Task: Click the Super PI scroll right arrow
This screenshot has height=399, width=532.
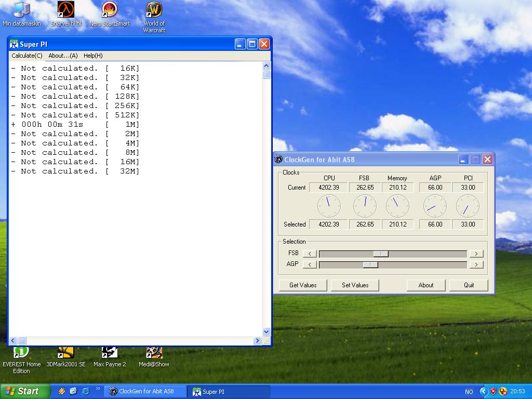Action: [257, 340]
